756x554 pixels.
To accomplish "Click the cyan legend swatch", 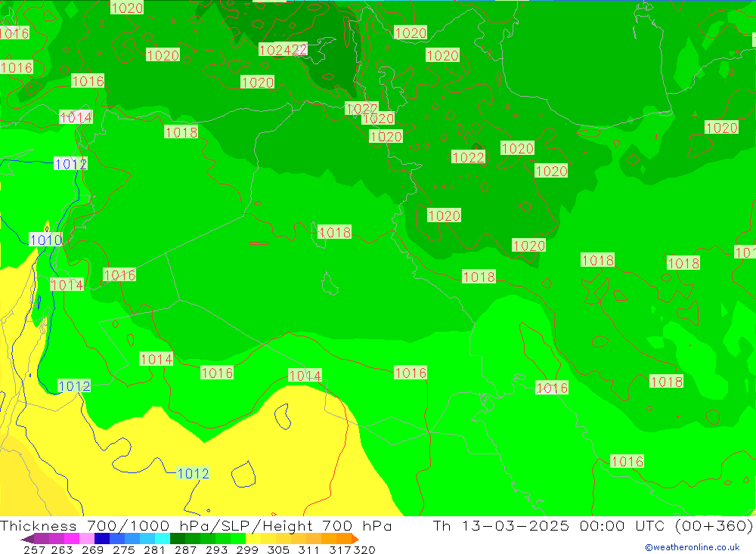I will coord(163,539).
